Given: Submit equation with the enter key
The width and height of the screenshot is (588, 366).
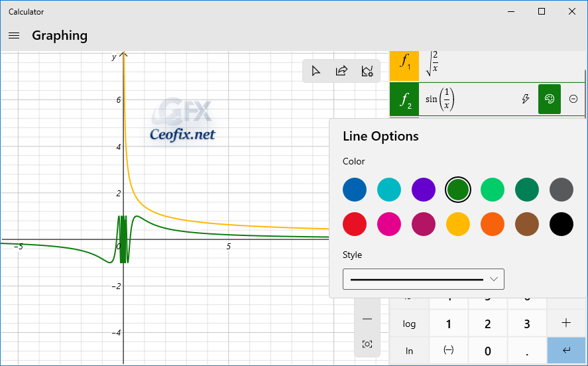Looking at the screenshot, I should pos(566,351).
